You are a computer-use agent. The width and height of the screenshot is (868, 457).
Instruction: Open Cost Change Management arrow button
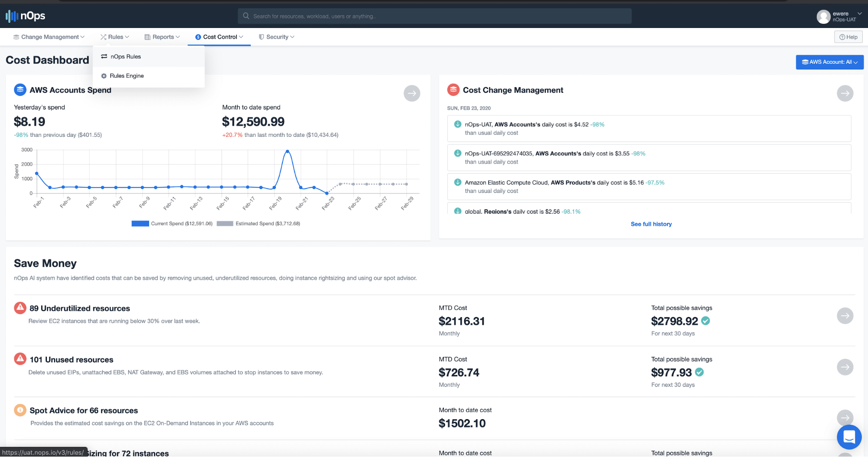(845, 93)
